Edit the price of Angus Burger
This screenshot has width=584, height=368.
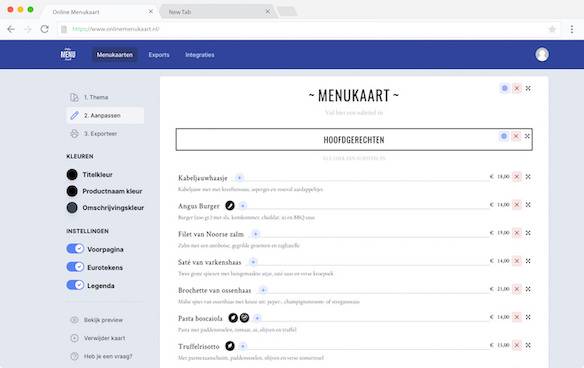click(503, 204)
